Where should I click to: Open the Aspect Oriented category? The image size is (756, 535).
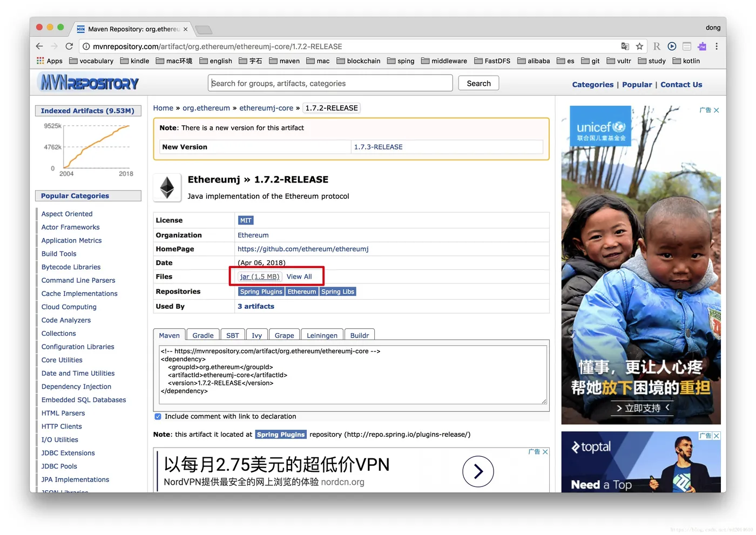(x=67, y=214)
